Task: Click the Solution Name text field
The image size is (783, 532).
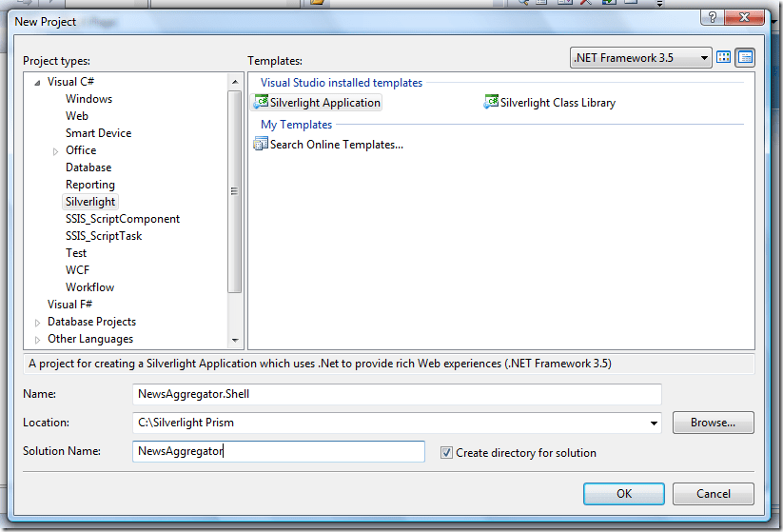Action: coord(279,452)
